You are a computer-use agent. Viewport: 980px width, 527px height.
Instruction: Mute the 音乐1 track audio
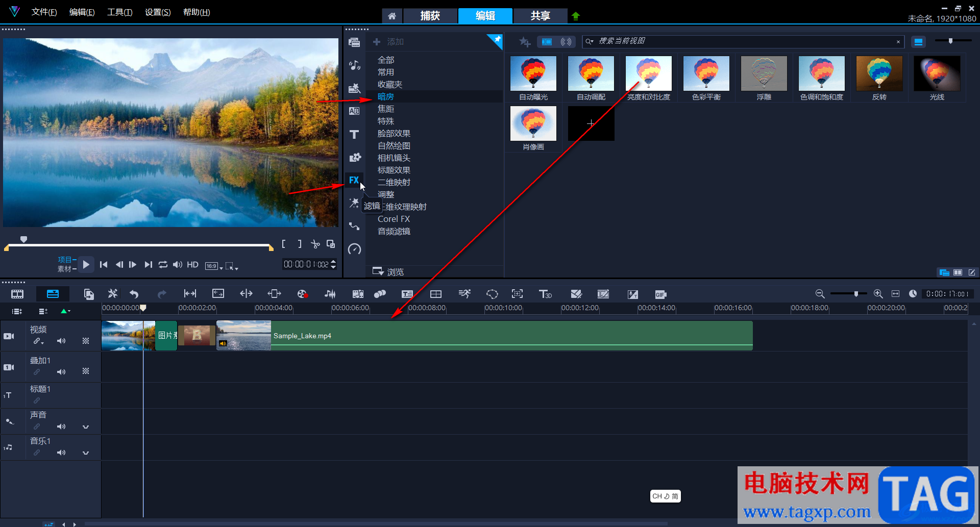click(x=61, y=453)
